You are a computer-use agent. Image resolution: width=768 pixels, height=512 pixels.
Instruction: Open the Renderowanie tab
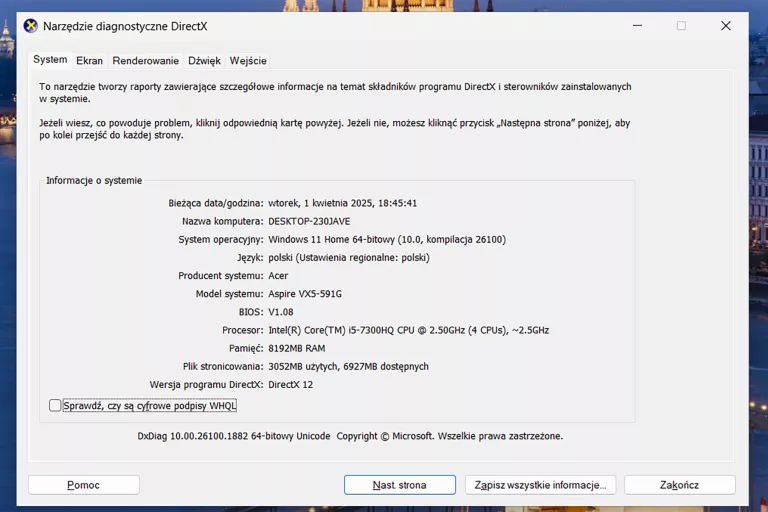[x=145, y=61]
